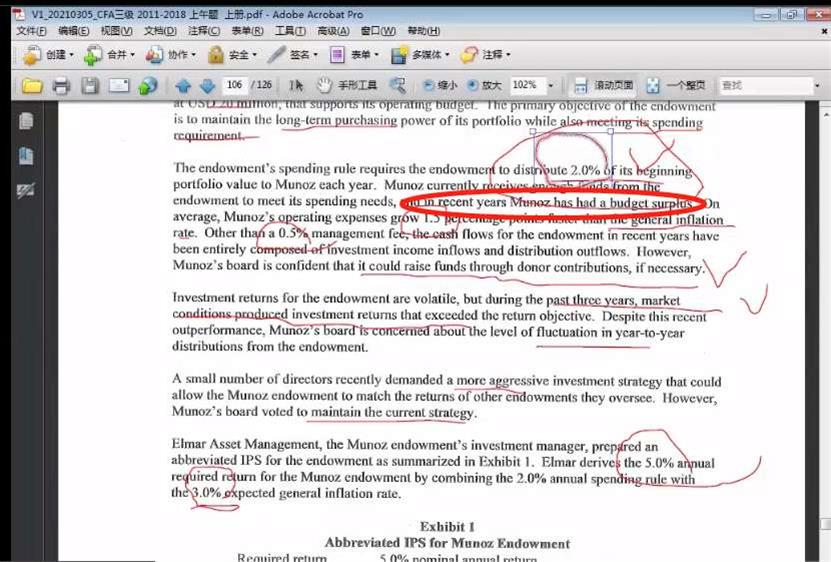Viewport: 831px width, 562px height.
Task: Open the Signatures panel in left sidebar
Action: (x=26, y=190)
